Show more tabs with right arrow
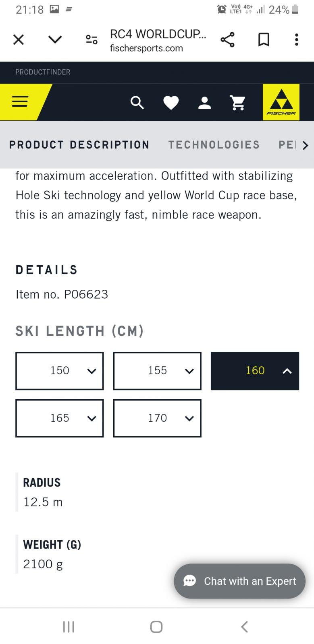 (x=305, y=145)
